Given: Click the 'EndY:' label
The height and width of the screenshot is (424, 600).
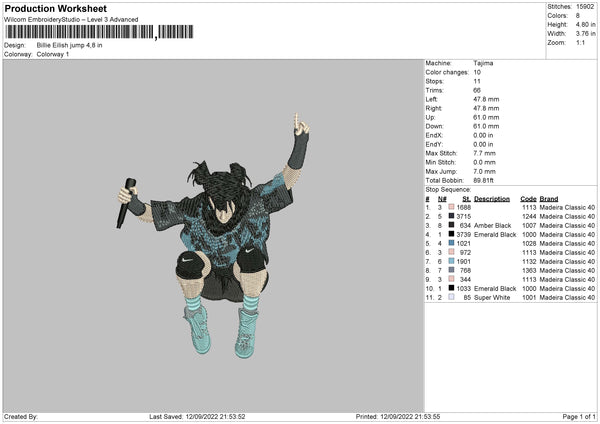Looking at the screenshot, I should coord(434,144).
